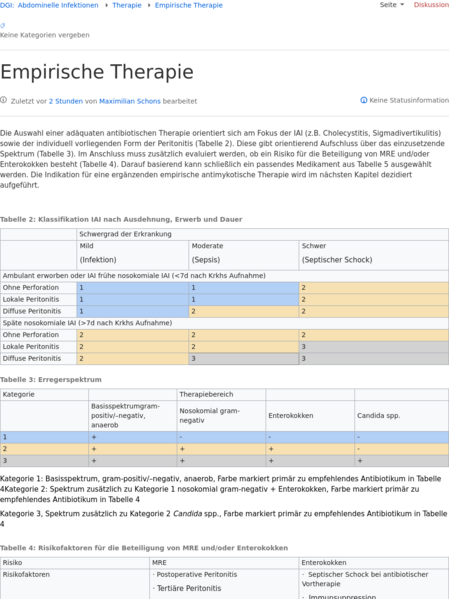Open the Seite dropdown menu
Screen dimensions: 449x599
pyautogui.click(x=392, y=5)
